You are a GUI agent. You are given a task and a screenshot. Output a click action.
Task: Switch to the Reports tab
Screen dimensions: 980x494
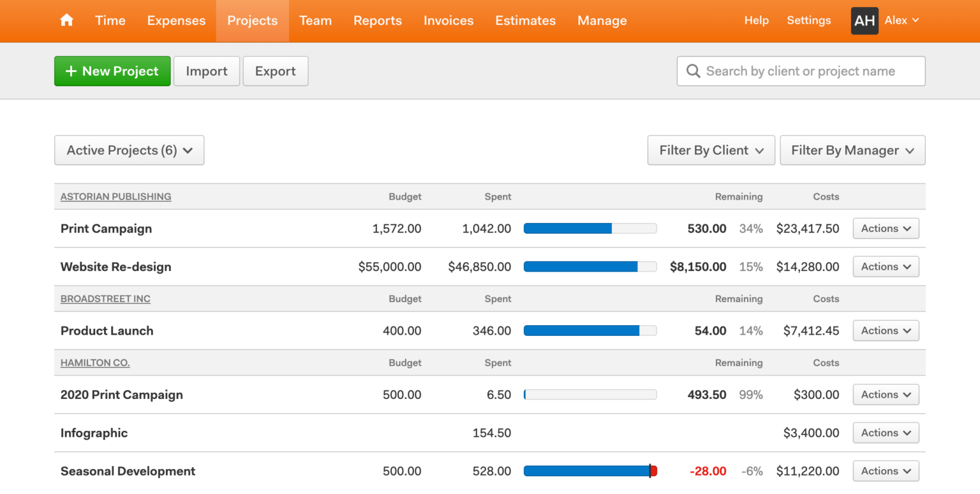click(x=378, y=20)
